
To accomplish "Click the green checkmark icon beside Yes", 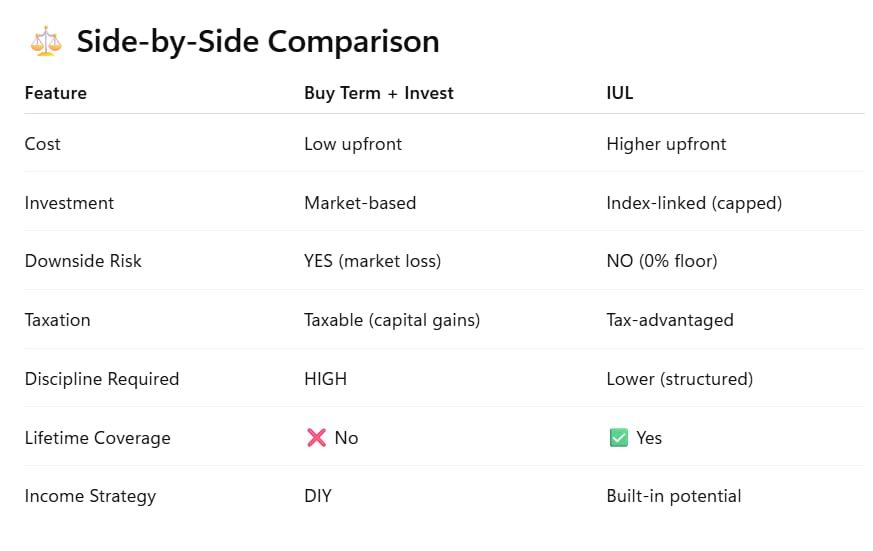I will point(619,438).
